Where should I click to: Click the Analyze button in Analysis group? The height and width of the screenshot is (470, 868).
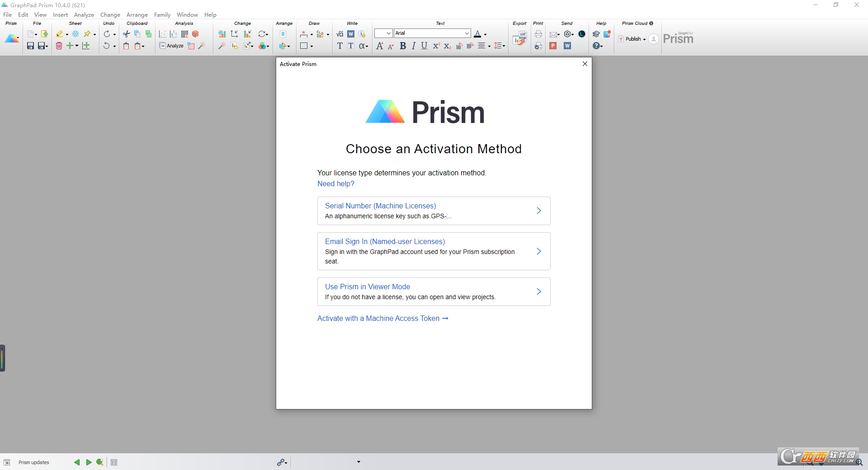[x=171, y=46]
